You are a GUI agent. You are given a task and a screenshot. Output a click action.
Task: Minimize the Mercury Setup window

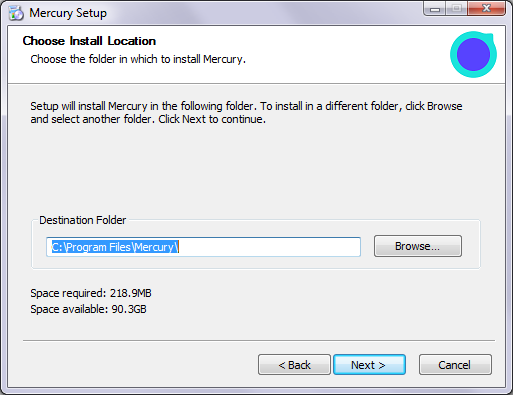click(434, 9)
